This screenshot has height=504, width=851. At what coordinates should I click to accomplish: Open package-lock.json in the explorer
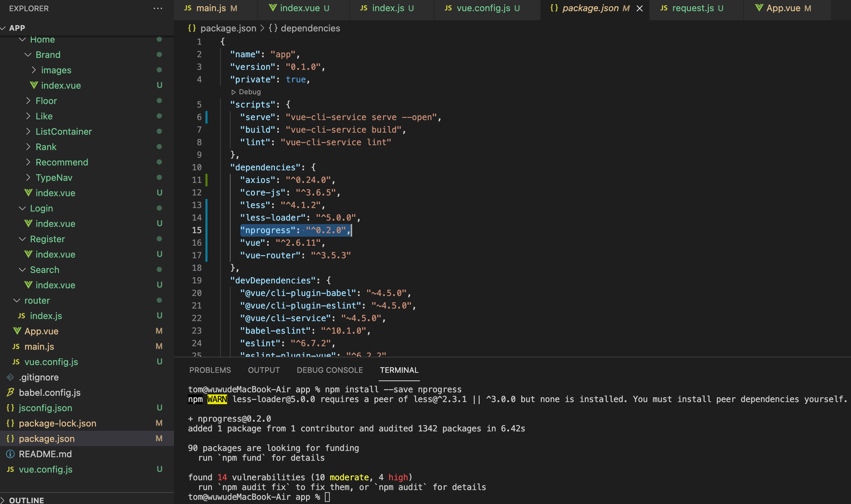coord(57,423)
